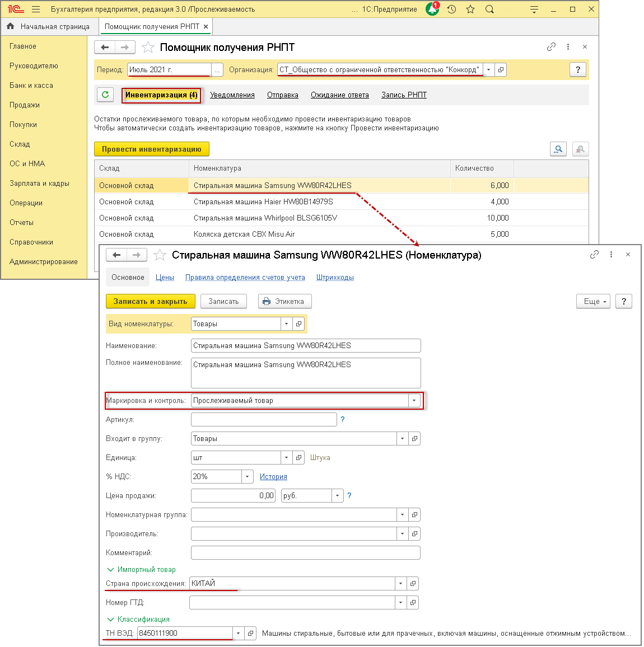Expand % НДС dropdown
644x647 pixels.
pos(248,477)
